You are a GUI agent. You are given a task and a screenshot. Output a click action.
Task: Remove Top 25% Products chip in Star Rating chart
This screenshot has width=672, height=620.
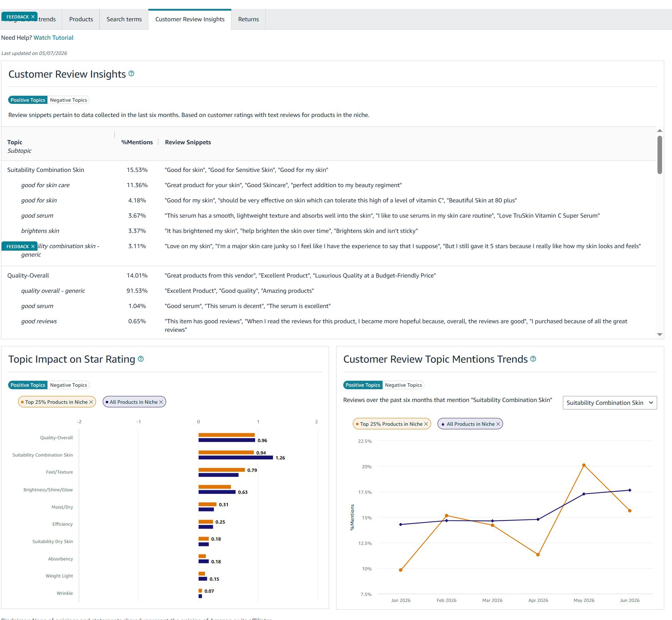[91, 402]
